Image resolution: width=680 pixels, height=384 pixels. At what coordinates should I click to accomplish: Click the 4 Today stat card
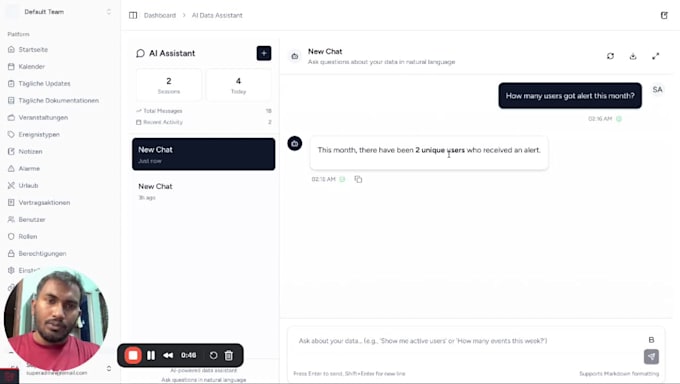coord(238,85)
